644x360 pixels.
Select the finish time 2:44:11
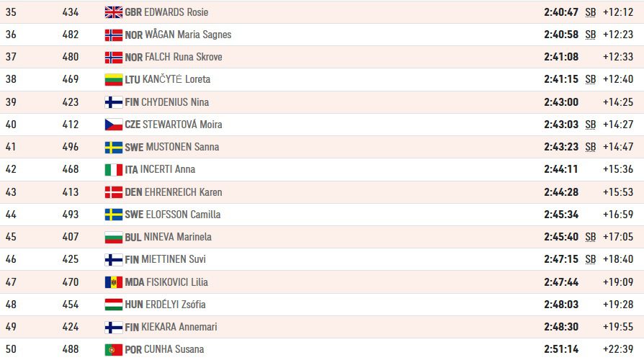pyautogui.click(x=561, y=169)
